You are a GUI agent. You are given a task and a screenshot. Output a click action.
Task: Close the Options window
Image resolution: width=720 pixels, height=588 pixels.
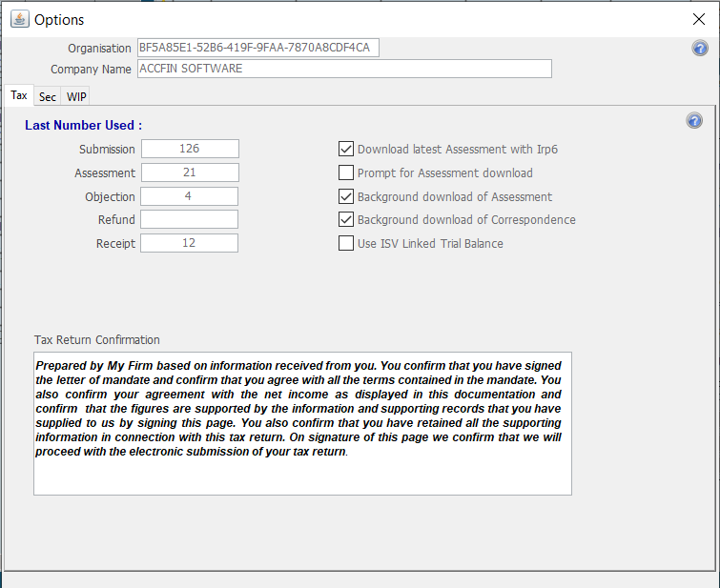click(698, 19)
